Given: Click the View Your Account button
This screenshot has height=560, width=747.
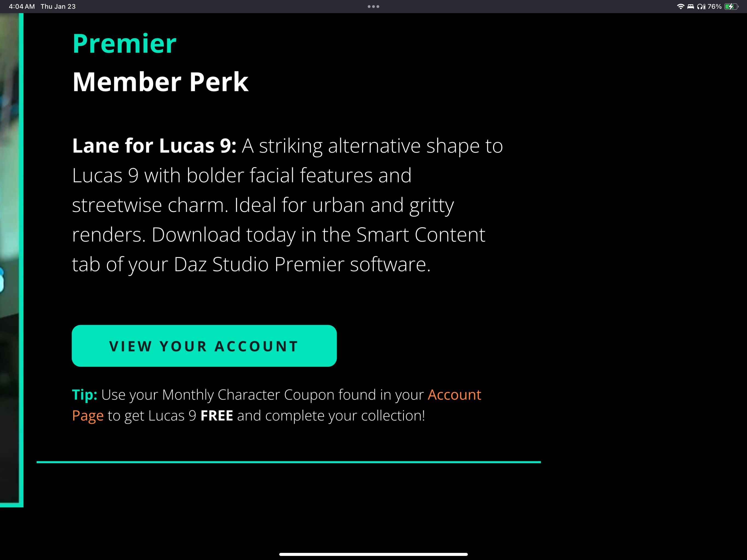Looking at the screenshot, I should 204,346.
